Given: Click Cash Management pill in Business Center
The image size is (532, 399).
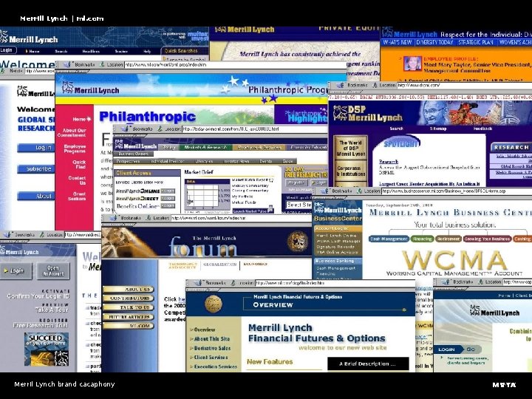Looking at the screenshot, I should click(389, 239).
